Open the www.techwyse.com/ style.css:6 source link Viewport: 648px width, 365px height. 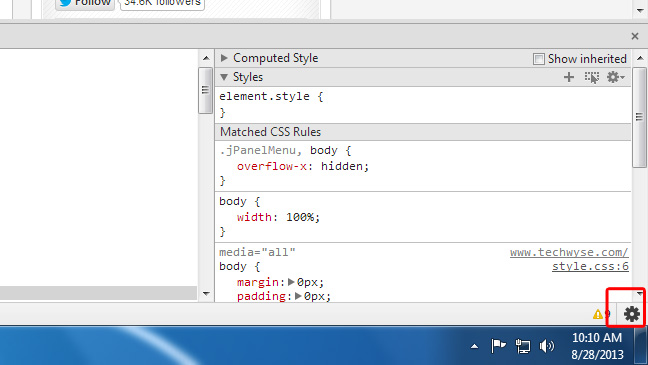569,259
